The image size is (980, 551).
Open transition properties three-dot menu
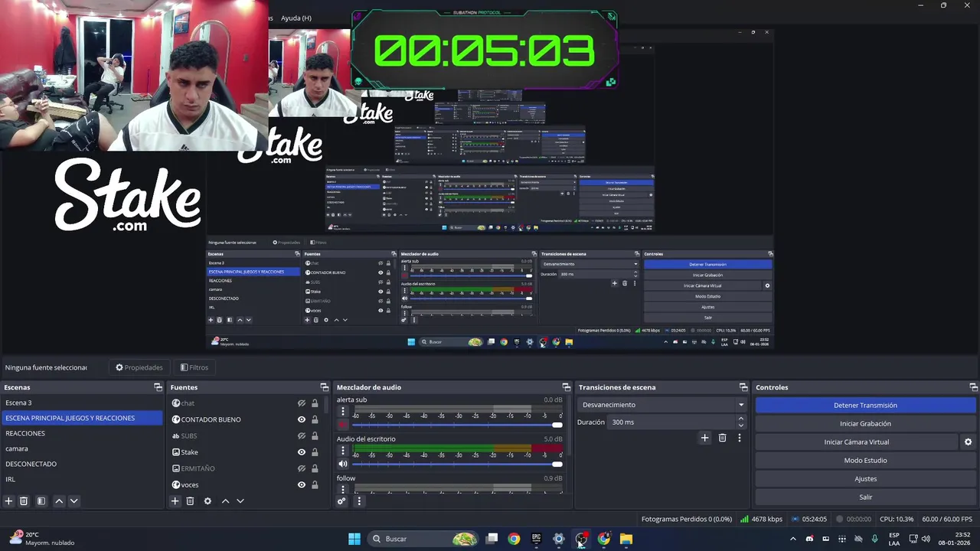(739, 438)
